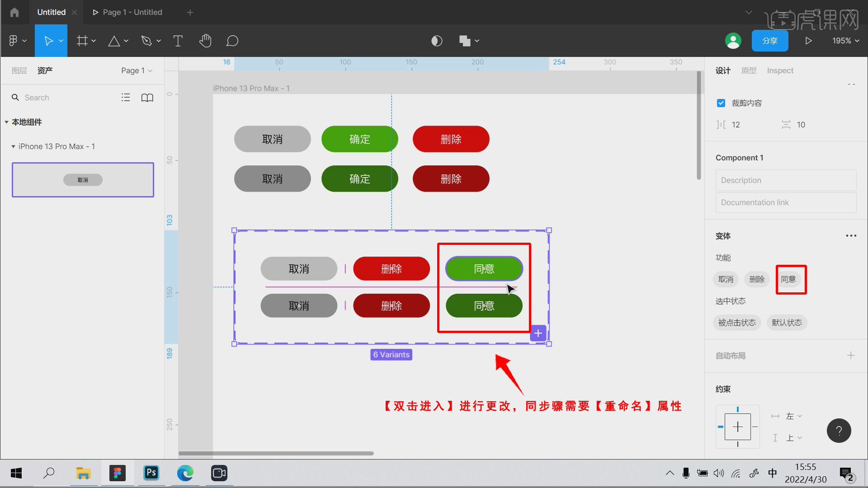Viewport: 868px width, 488px height.
Task: Switch to the 图层 tab
Action: pos(19,70)
